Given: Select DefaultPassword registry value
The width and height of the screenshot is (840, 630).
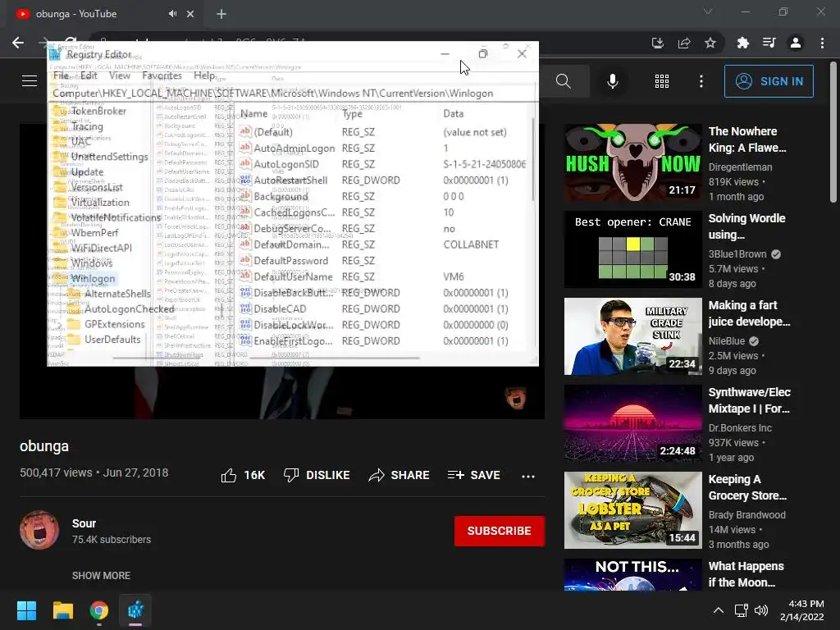Looking at the screenshot, I should (x=290, y=260).
